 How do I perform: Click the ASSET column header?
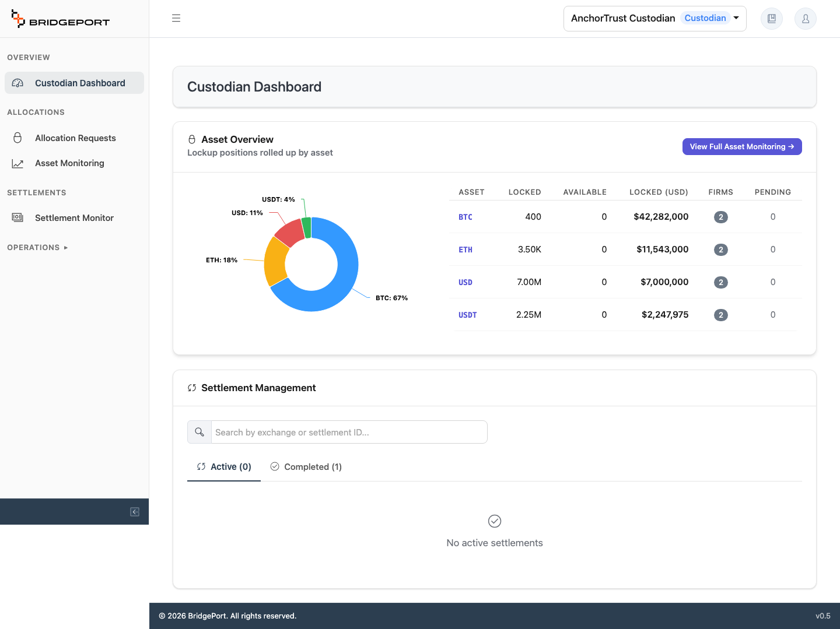point(471,192)
